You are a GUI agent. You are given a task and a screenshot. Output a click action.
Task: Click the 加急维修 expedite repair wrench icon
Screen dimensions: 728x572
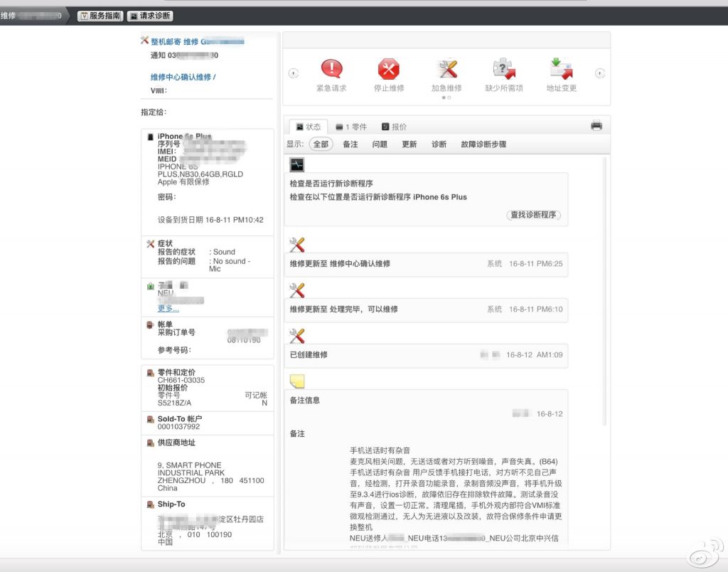point(446,70)
